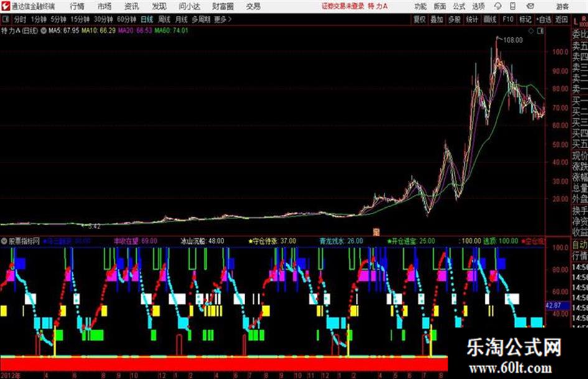Open the 公式 formula menu
This screenshot has width=588, height=379.
tap(459, 6)
